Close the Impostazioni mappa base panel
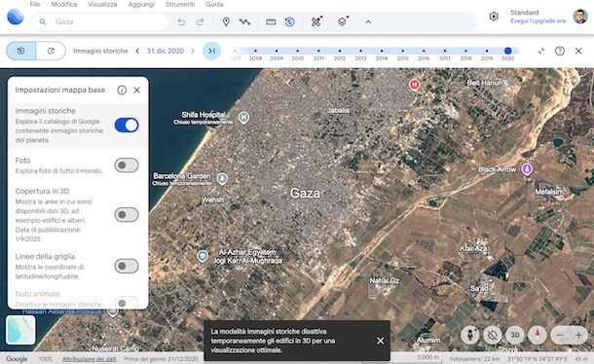 [x=137, y=90]
